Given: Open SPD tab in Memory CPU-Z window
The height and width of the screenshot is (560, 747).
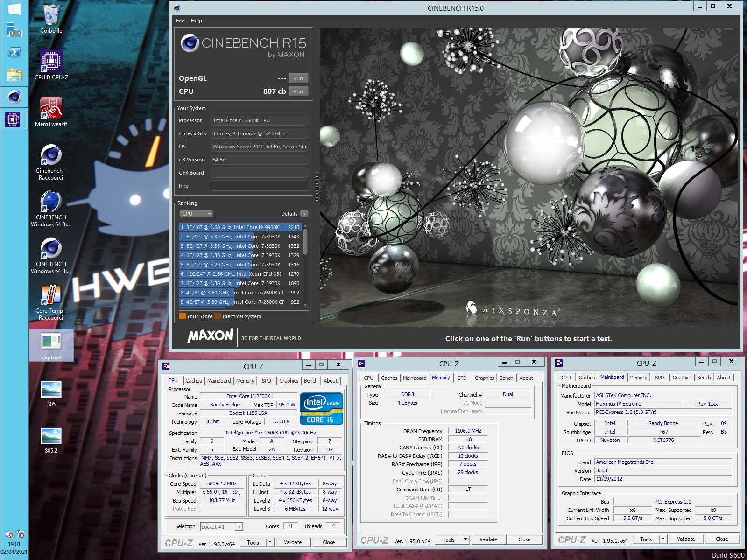Looking at the screenshot, I should [x=462, y=378].
